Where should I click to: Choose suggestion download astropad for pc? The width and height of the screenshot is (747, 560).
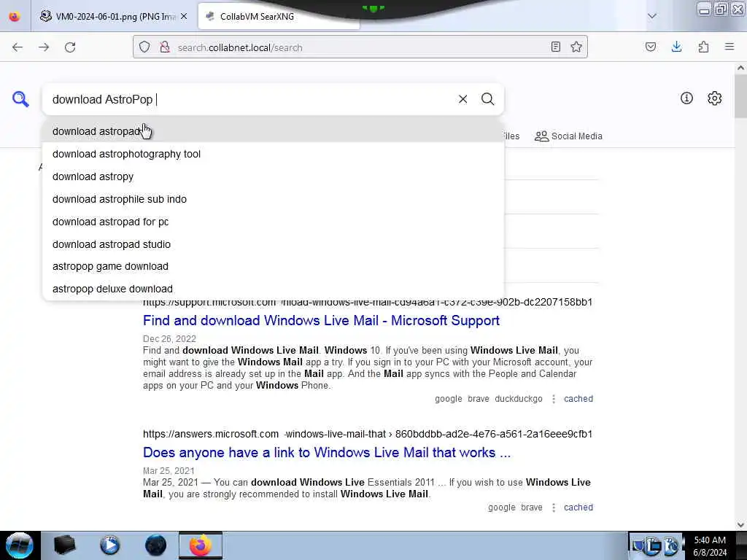tap(273, 222)
